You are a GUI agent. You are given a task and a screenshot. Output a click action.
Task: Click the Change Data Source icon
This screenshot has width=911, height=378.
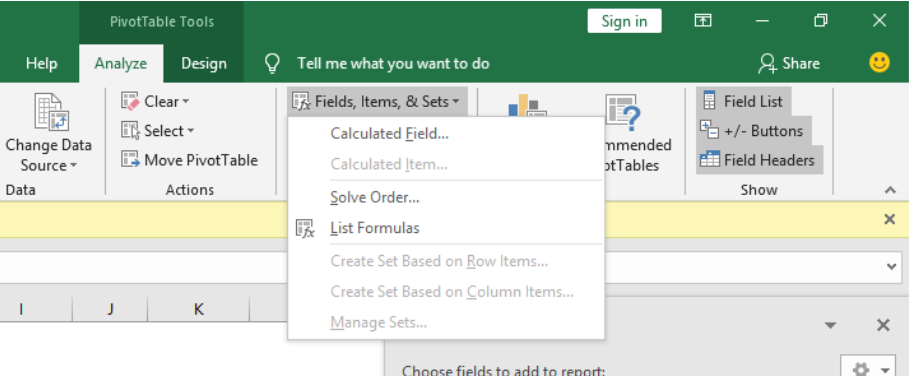pyautogui.click(x=52, y=112)
